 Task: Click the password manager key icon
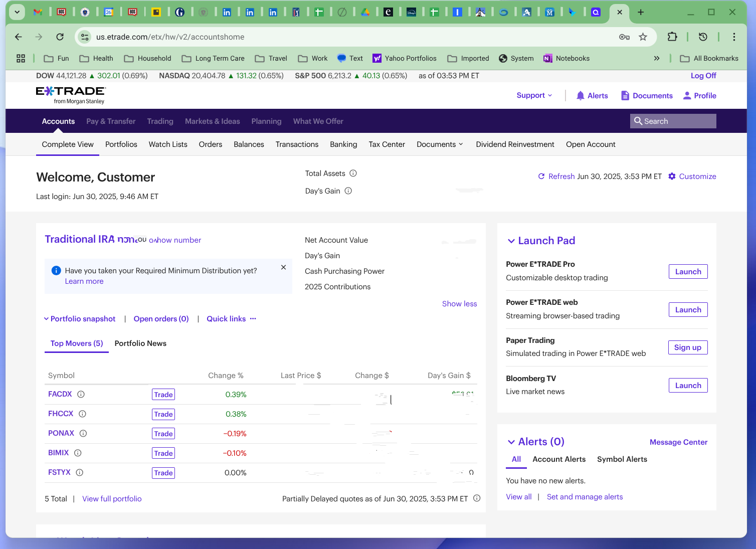(x=624, y=37)
